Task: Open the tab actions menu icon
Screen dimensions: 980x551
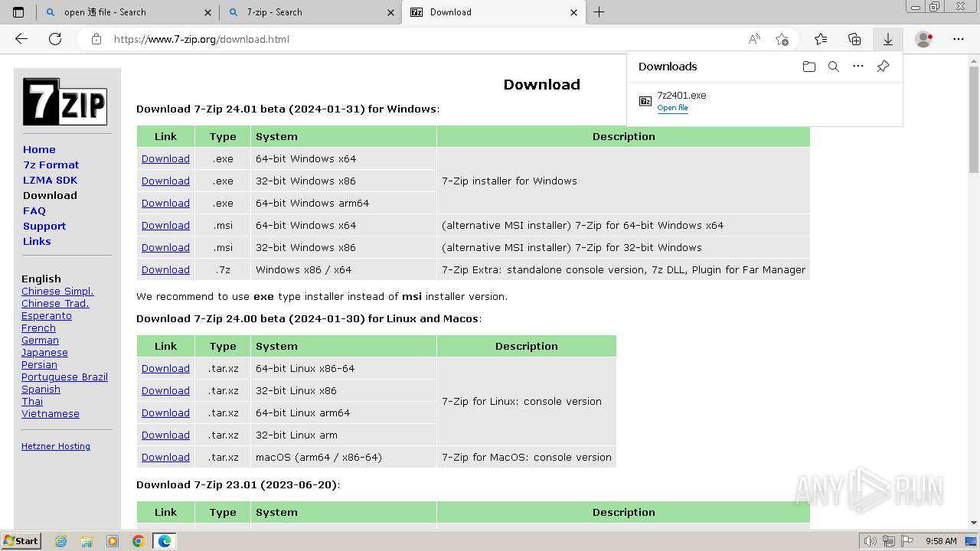Action: (x=18, y=12)
